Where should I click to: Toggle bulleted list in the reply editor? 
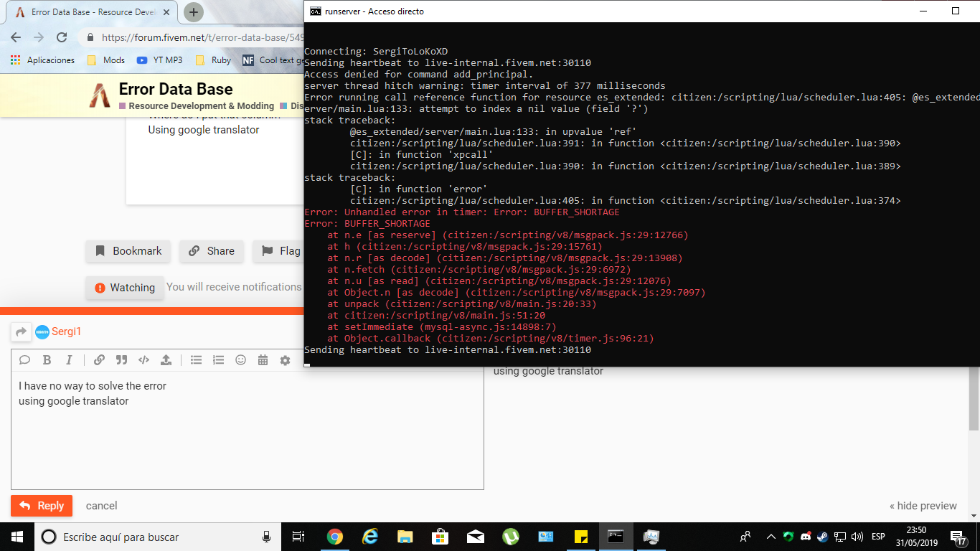click(196, 360)
